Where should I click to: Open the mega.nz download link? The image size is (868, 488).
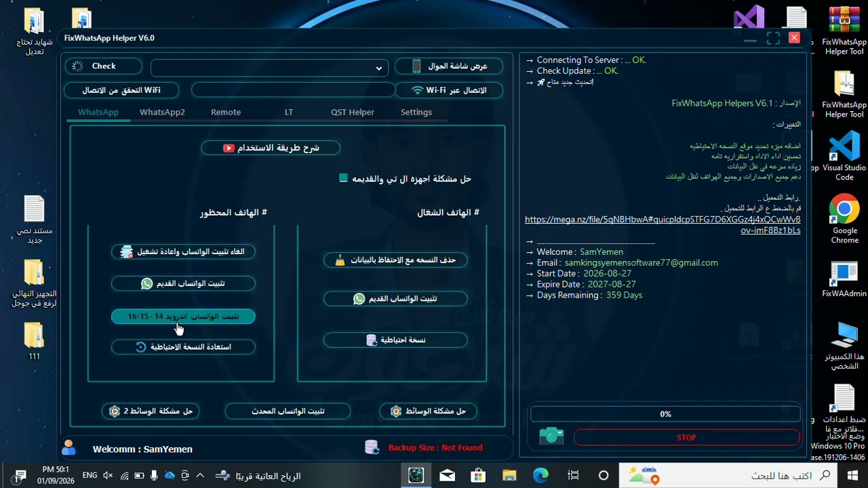coord(663,225)
